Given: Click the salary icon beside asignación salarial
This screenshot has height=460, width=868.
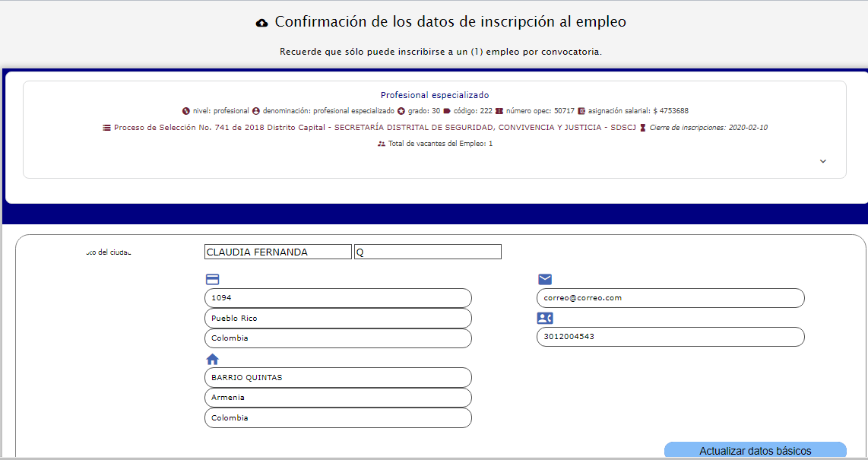Looking at the screenshot, I should (x=581, y=111).
